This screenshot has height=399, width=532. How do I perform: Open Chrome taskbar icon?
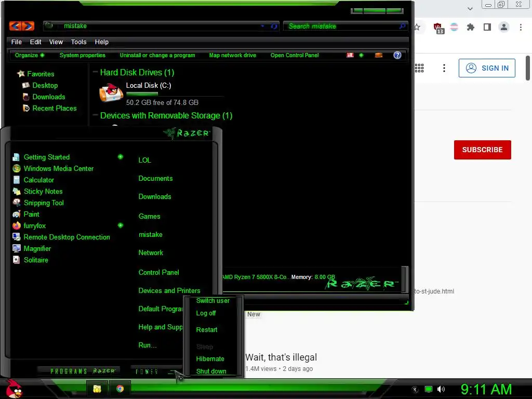(120, 389)
